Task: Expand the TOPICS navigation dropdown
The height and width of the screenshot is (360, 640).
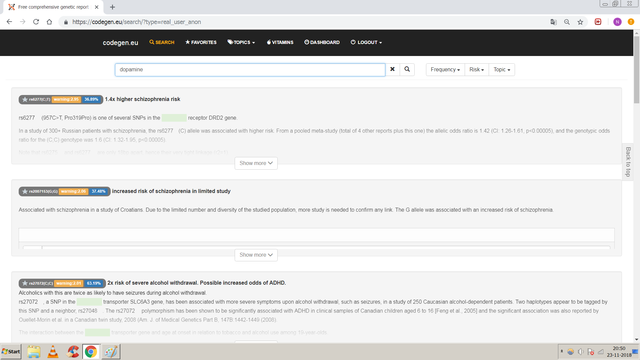Action: 241,42
